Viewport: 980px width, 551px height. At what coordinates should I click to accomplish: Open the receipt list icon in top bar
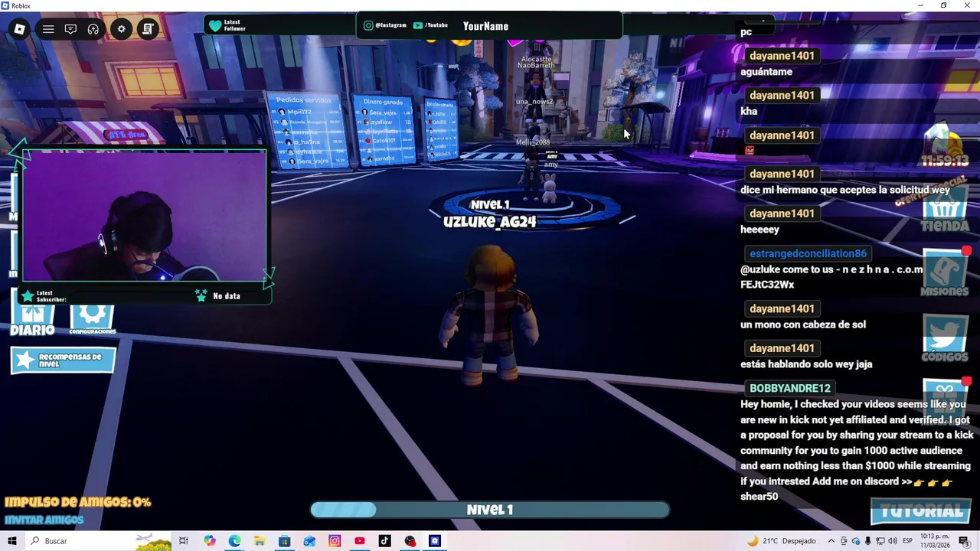pyautogui.click(x=148, y=29)
